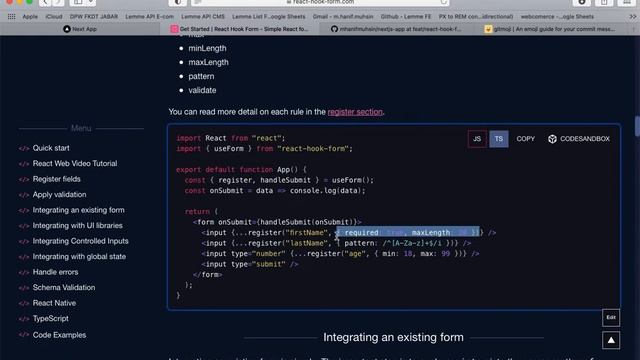Click the icon beside TypeScript menu item
This screenshot has width=640, height=360.
(24, 319)
